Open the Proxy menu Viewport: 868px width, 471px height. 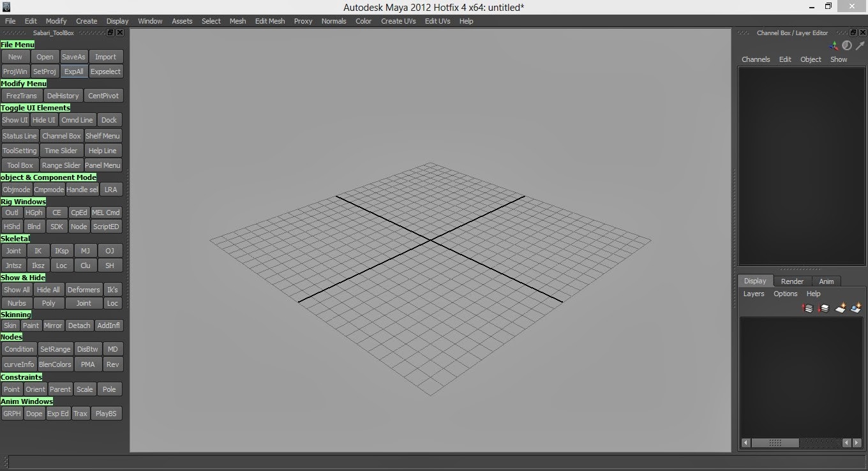pyautogui.click(x=303, y=21)
